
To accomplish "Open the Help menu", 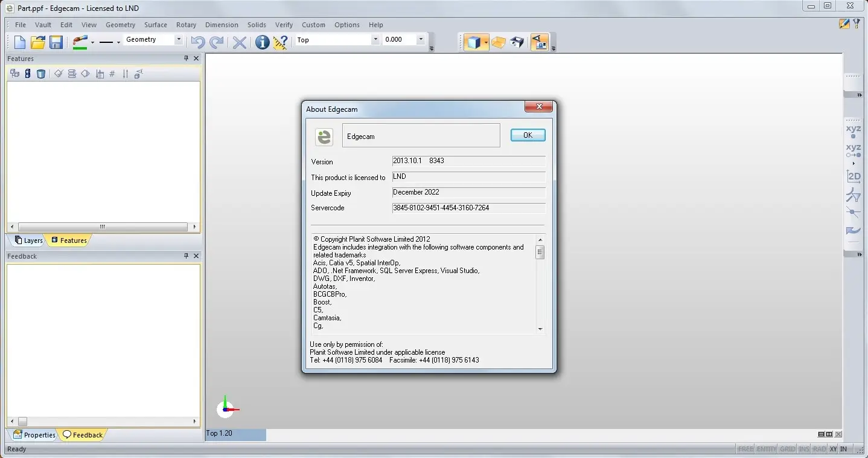I will (x=375, y=25).
